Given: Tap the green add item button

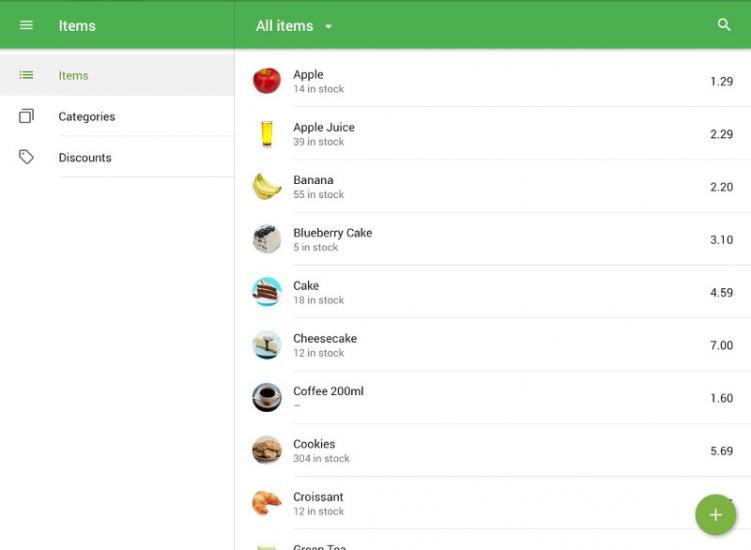Looking at the screenshot, I should 715,515.
